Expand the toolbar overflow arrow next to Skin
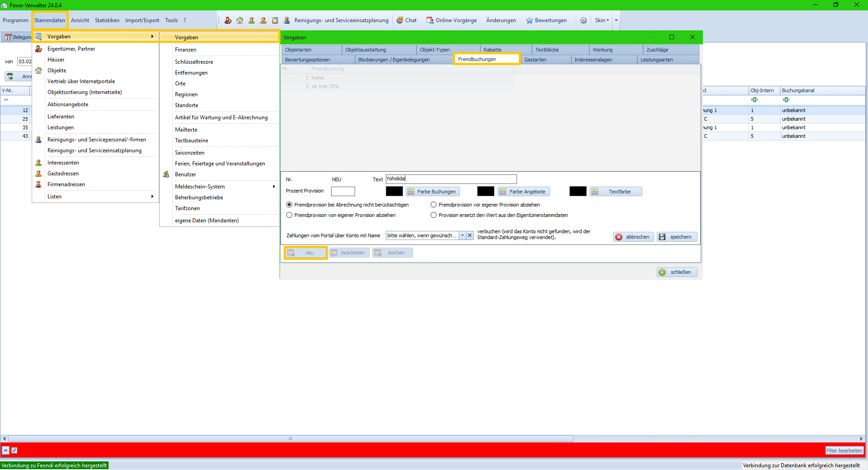The height and width of the screenshot is (470, 868). pyautogui.click(x=616, y=20)
